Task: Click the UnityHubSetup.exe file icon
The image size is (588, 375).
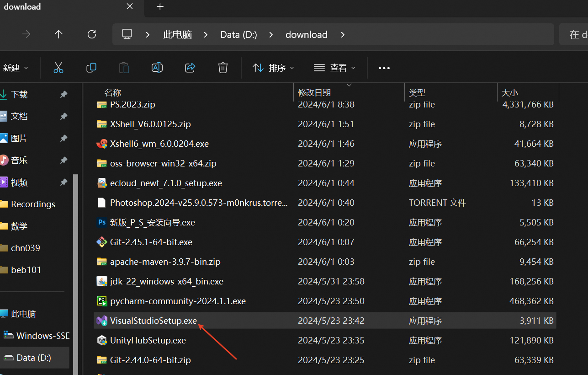Action: coord(101,340)
